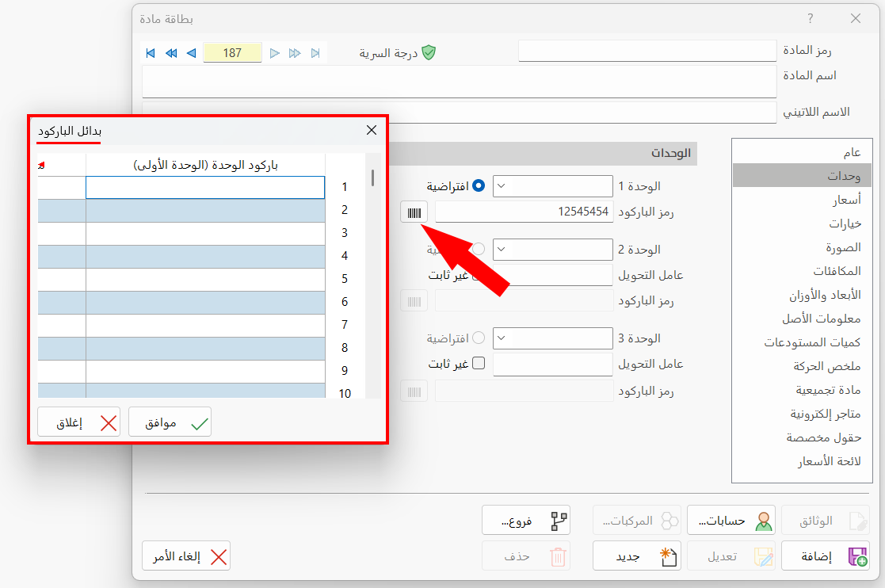Click the موافق button

click(x=170, y=422)
